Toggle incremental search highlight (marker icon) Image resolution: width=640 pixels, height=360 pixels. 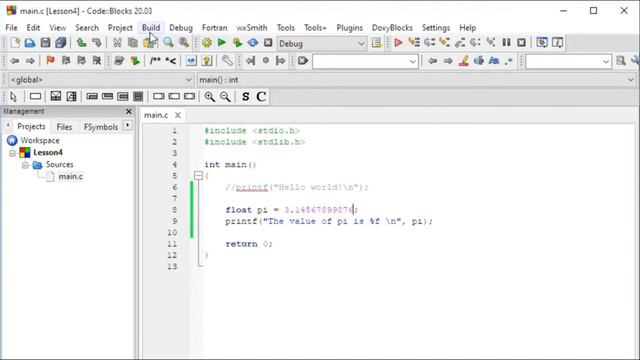463,61
